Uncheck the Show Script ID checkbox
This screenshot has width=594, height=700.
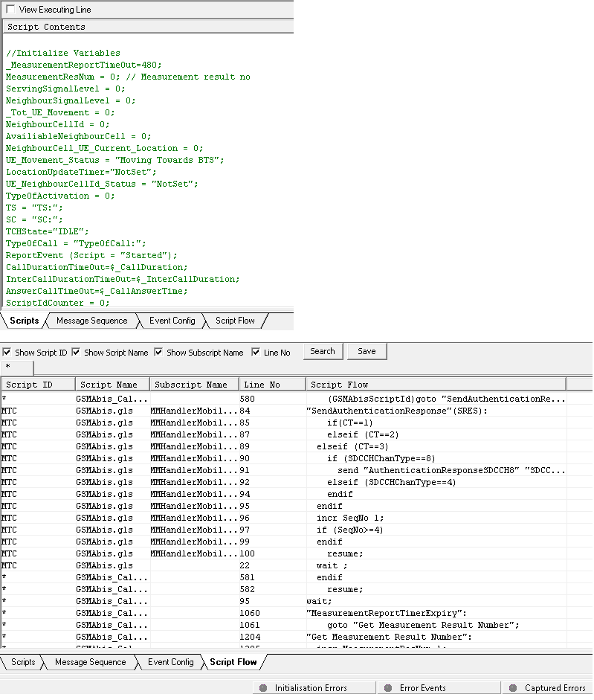pos(7,353)
